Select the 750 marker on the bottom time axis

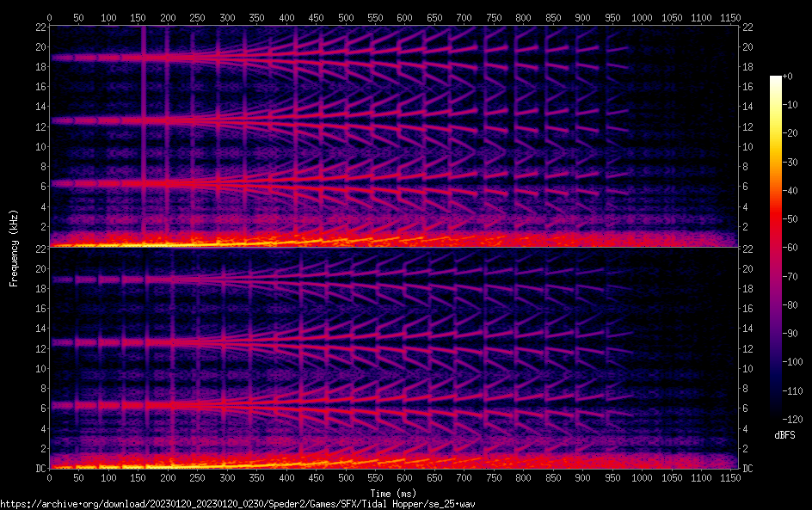coord(493,477)
